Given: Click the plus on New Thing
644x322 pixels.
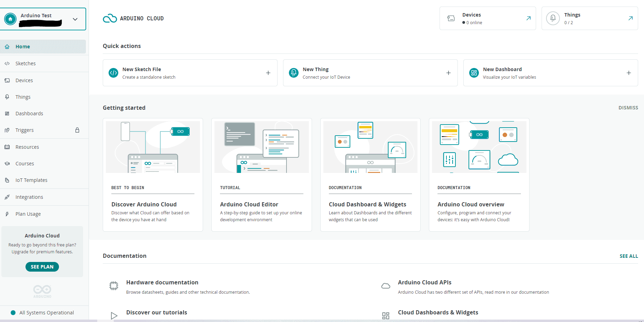Looking at the screenshot, I should 448,73.
